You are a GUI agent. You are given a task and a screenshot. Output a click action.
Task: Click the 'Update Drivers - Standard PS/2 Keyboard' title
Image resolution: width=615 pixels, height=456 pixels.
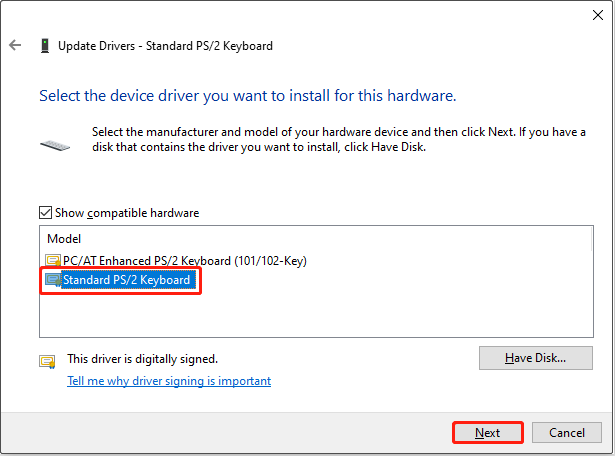click(x=165, y=45)
